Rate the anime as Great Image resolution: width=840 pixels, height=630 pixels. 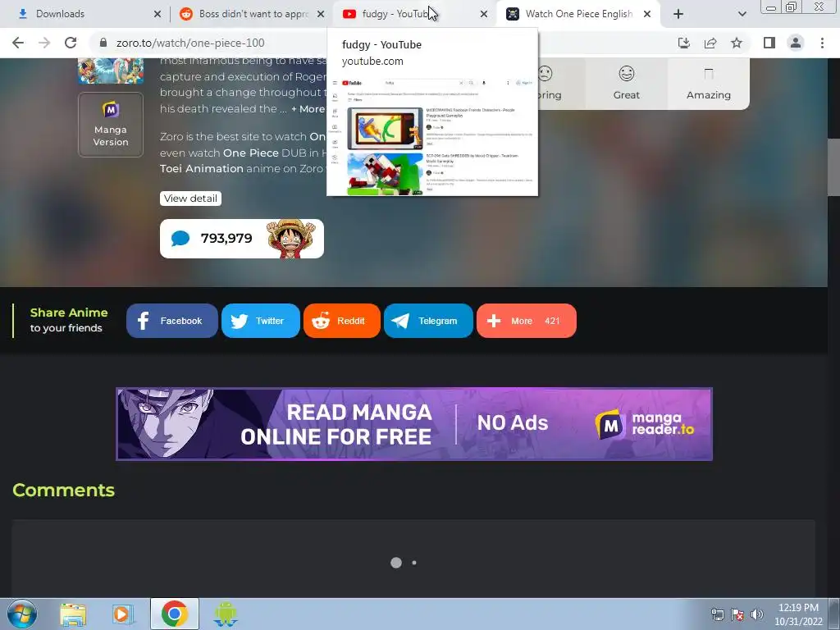[626, 84]
